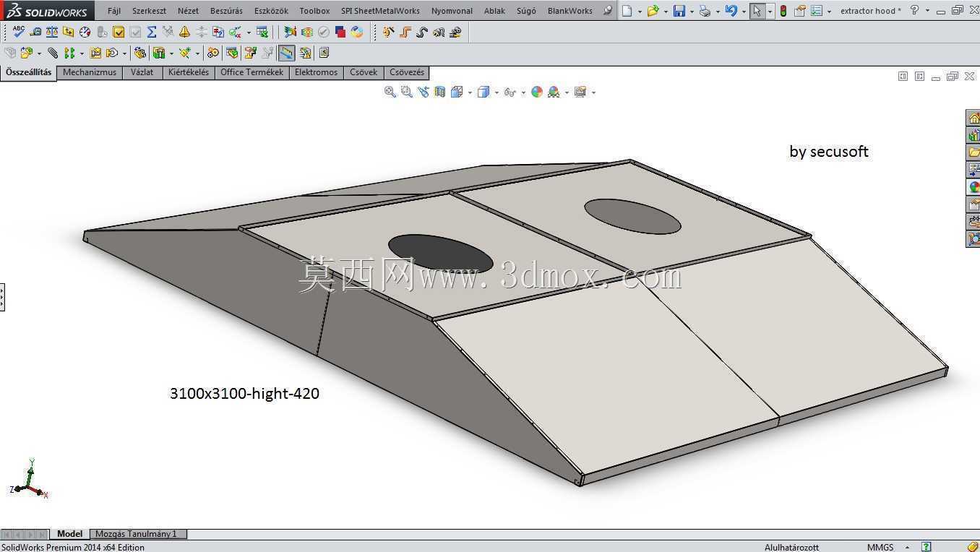The width and height of the screenshot is (980, 552).
Task: Select the Model tab at bottom
Action: coord(69,534)
